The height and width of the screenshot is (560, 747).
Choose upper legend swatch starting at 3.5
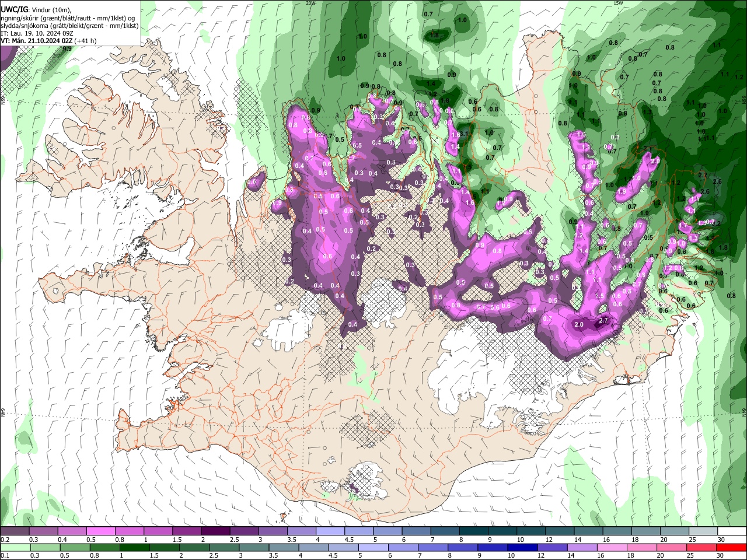coord(301,531)
